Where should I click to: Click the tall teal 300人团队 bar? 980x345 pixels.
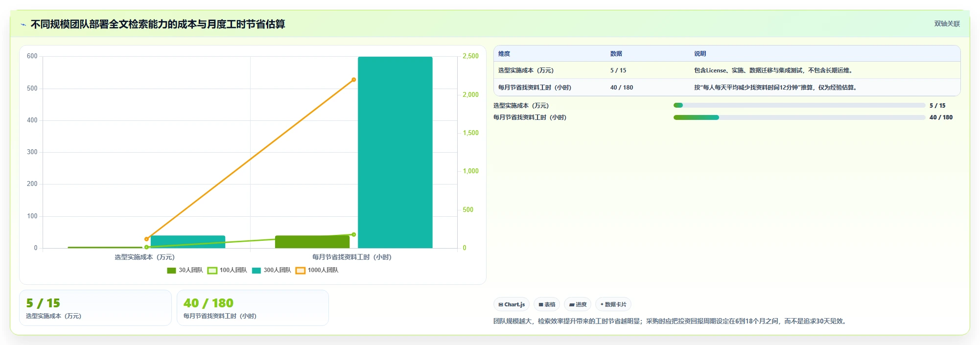395,152
